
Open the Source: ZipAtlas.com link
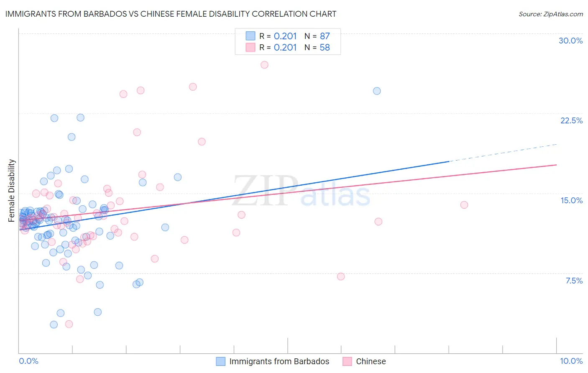pos(551,14)
